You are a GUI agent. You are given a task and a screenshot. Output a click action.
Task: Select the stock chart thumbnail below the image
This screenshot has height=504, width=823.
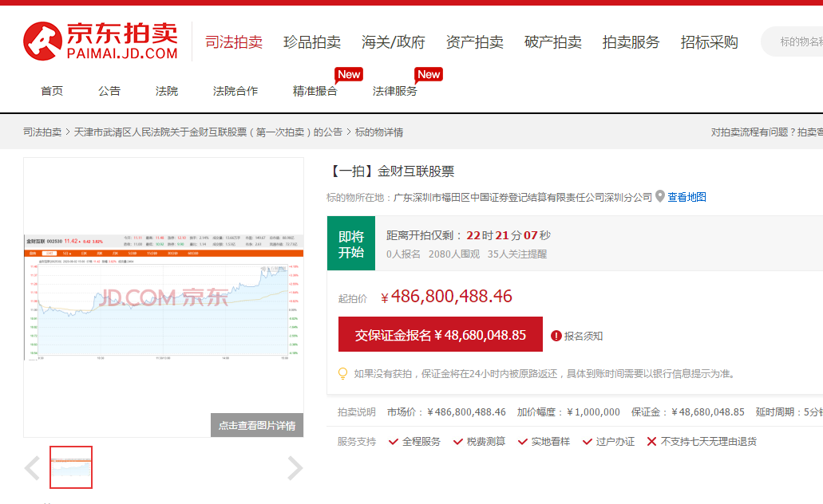pyautogui.click(x=70, y=467)
